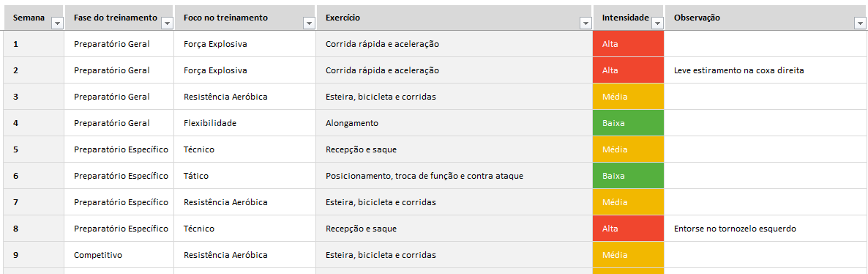868x274 pixels.
Task: Select the 'Posicionamento, troca de função' exercise cell
Action: (454, 176)
